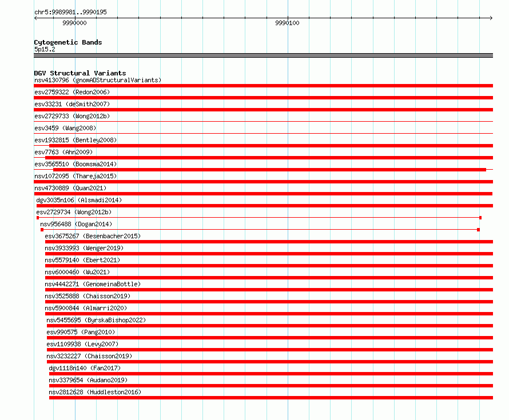
Task: Select nsv1072095 (Thareja2015) variant label
Action: [x=75, y=176]
